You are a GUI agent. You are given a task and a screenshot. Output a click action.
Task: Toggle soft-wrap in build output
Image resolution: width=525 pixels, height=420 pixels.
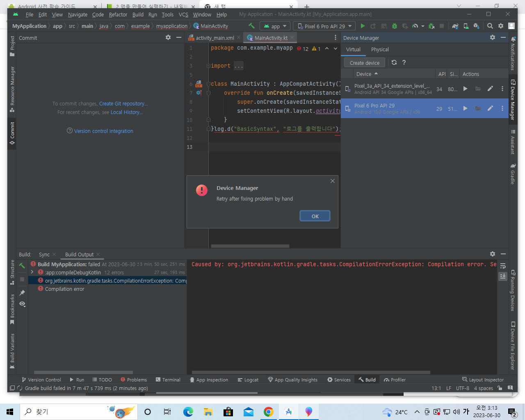point(503,266)
